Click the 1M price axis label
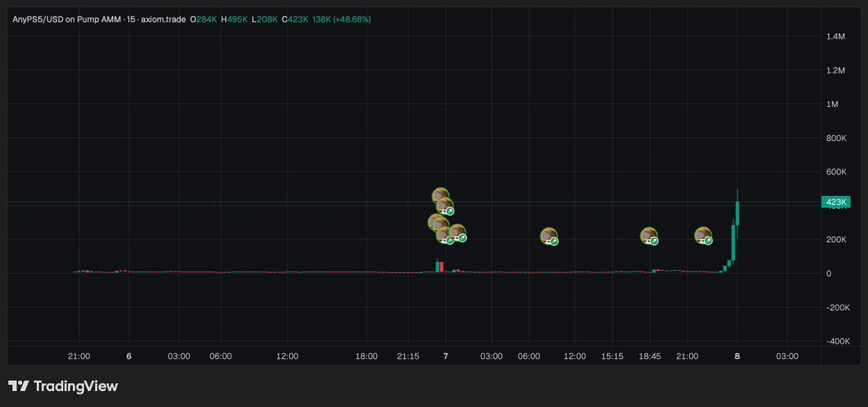 pyautogui.click(x=833, y=104)
